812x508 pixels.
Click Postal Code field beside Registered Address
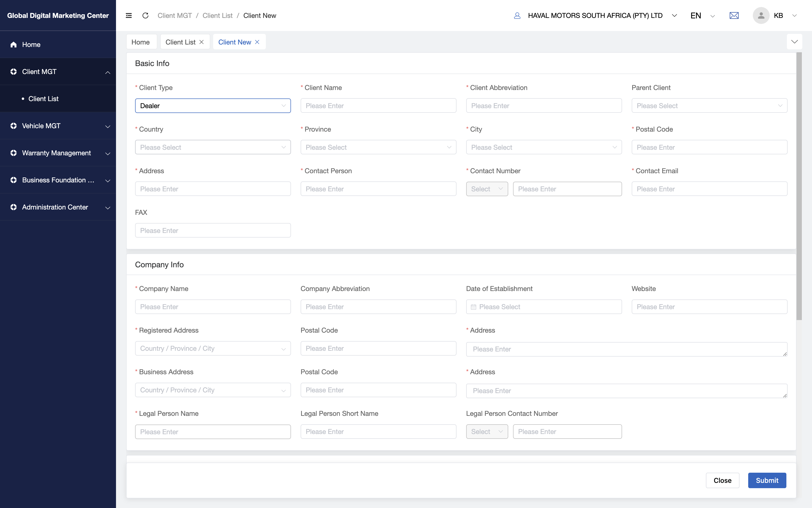[x=378, y=348]
